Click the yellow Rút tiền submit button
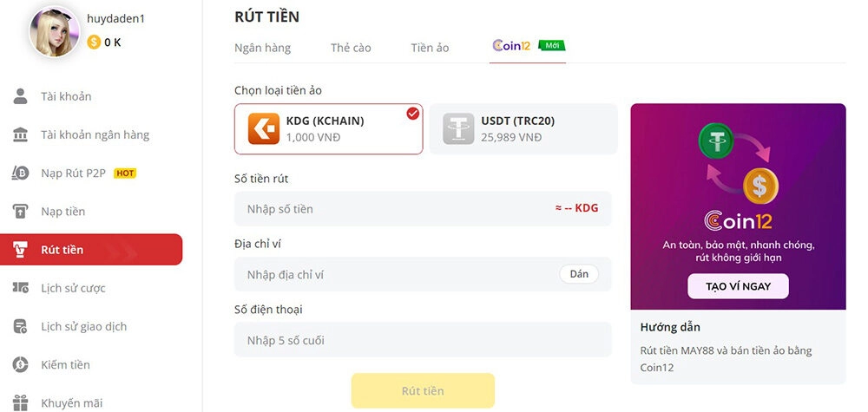 coord(423,390)
